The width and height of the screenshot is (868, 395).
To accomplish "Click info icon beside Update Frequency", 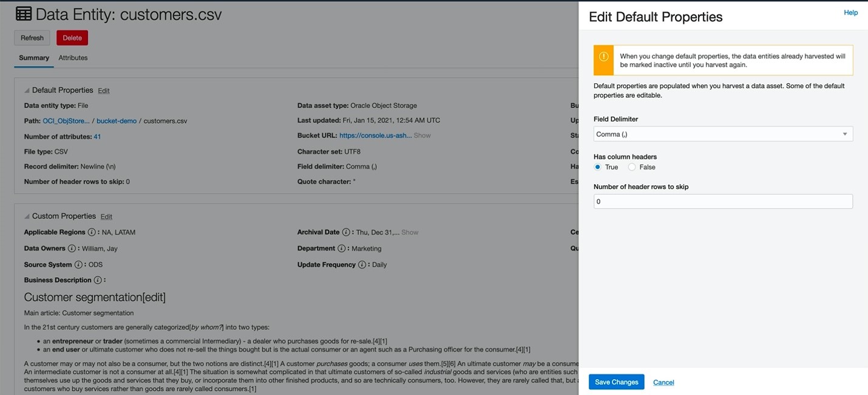I will pyautogui.click(x=362, y=265).
